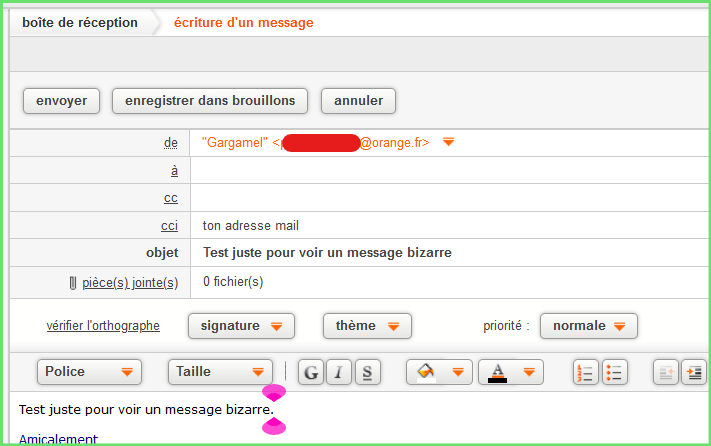Click the background color paint bucket icon

click(x=426, y=372)
